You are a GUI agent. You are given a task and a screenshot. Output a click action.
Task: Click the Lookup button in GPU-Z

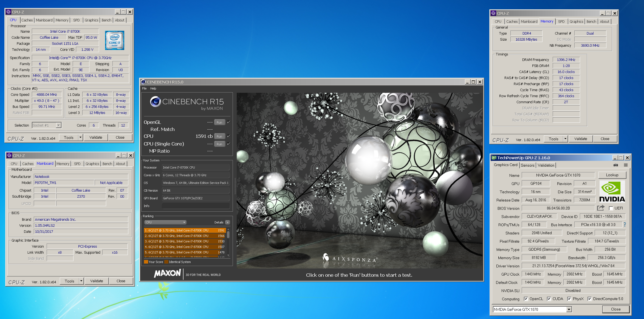pos(612,175)
